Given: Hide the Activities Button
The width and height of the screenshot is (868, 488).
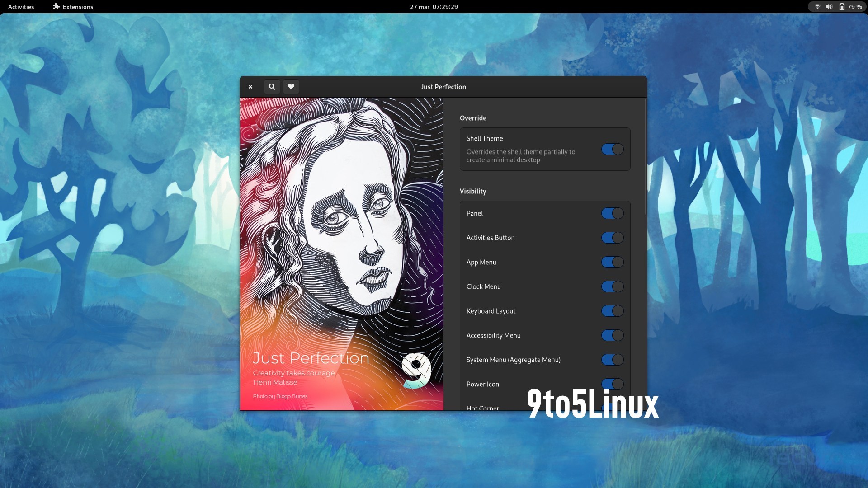Looking at the screenshot, I should click(613, 237).
